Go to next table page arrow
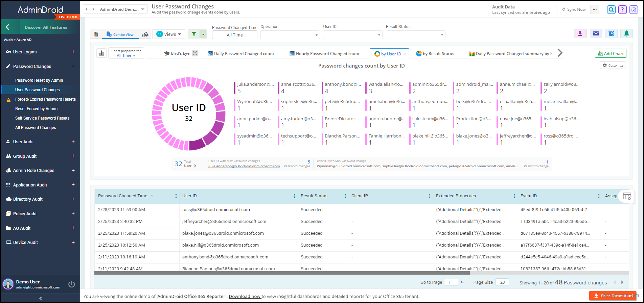This screenshot has height=303, width=644. [622, 282]
